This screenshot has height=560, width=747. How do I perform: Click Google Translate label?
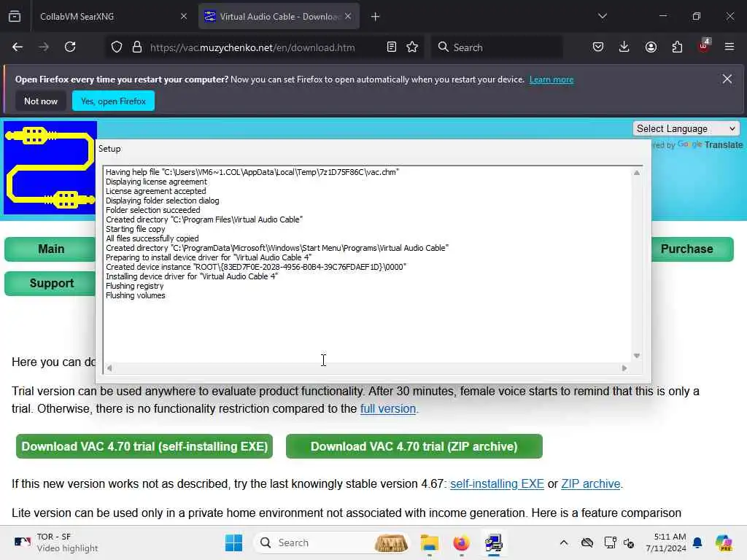710,145
